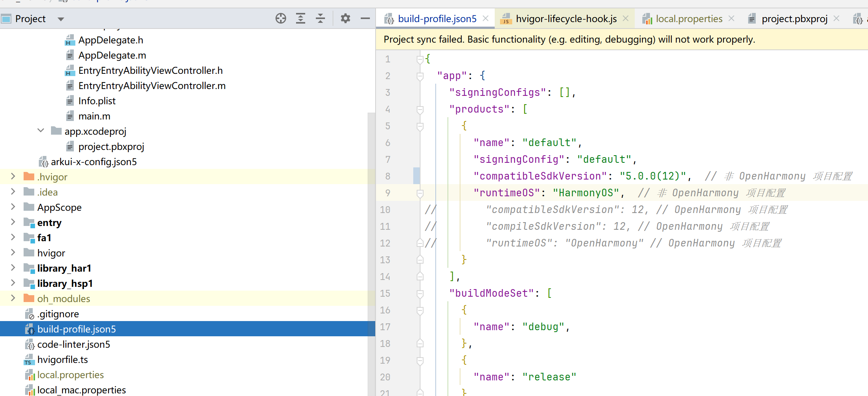Click the Project sync failed message
The image size is (868, 396).
(569, 40)
